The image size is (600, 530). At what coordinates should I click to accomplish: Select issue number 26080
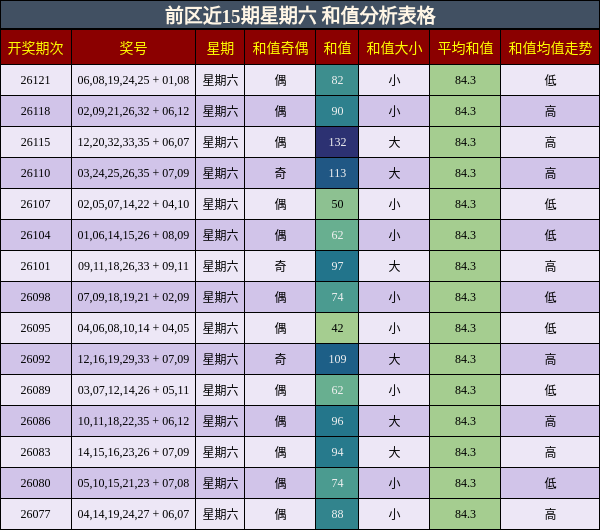[36, 483]
